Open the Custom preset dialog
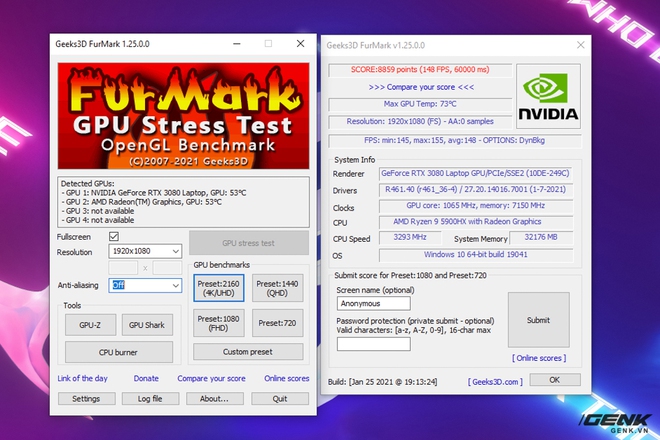660x440 pixels. pos(248,352)
